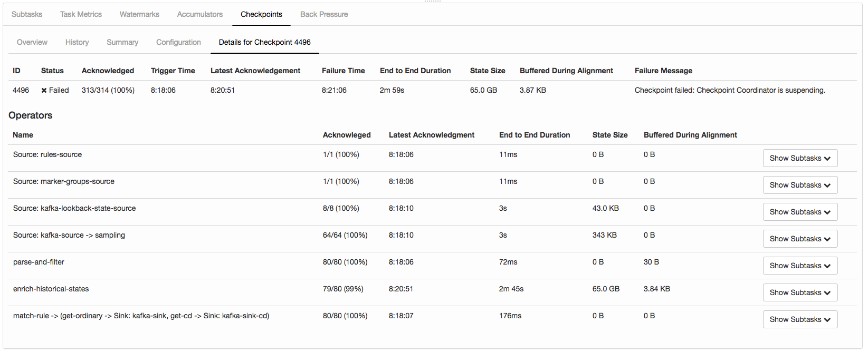Go to the Back Pressure tab
This screenshot has width=868, height=352.
(324, 14)
